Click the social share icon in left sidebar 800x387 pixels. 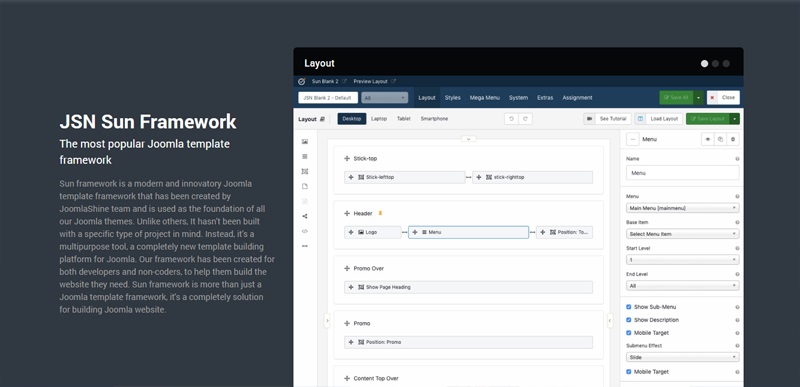pos(305,216)
